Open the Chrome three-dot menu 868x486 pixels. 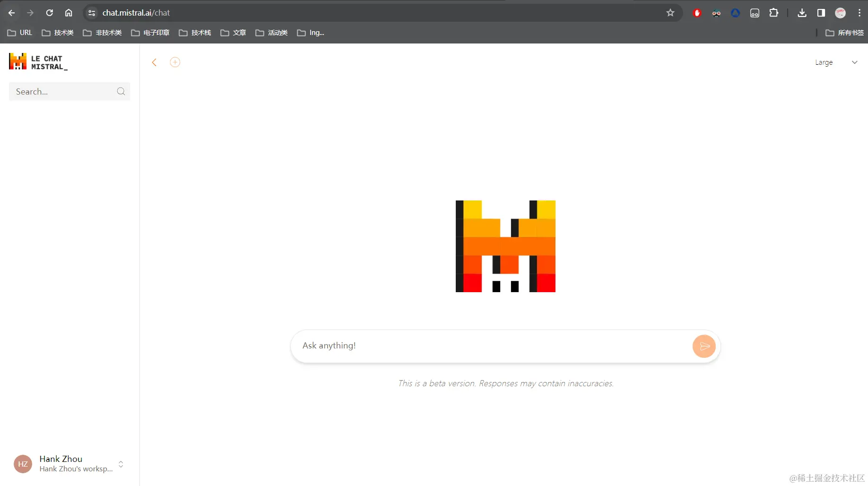[x=859, y=13]
